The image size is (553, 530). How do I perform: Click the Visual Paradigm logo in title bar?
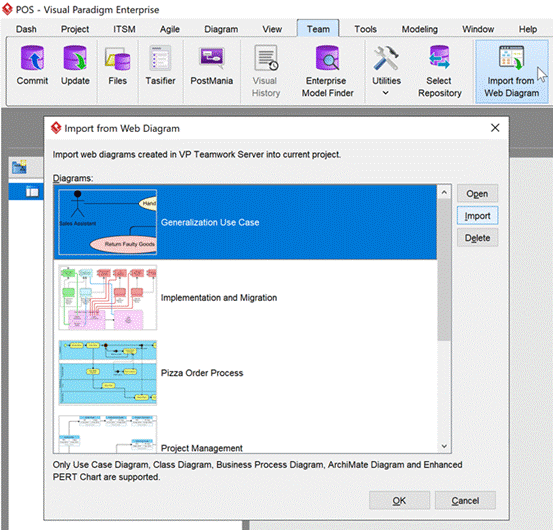[7, 9]
